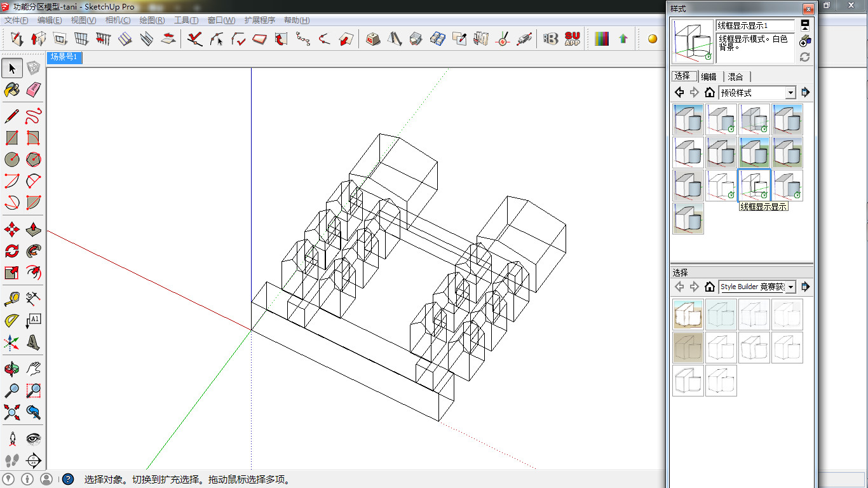This screenshot has width=868, height=488.
Task: Choose the Pan hand tool
Action: click(34, 369)
